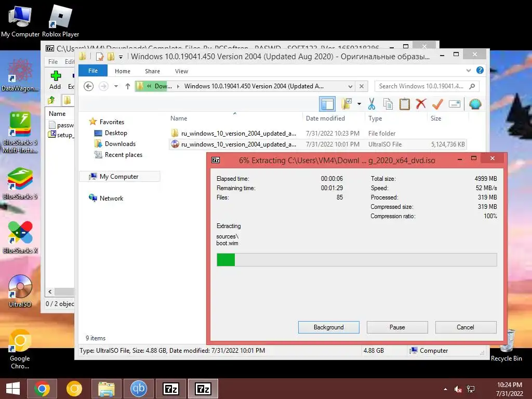Open My Computer desktop icon
Screen dimensions: 532x399
coord(20,20)
